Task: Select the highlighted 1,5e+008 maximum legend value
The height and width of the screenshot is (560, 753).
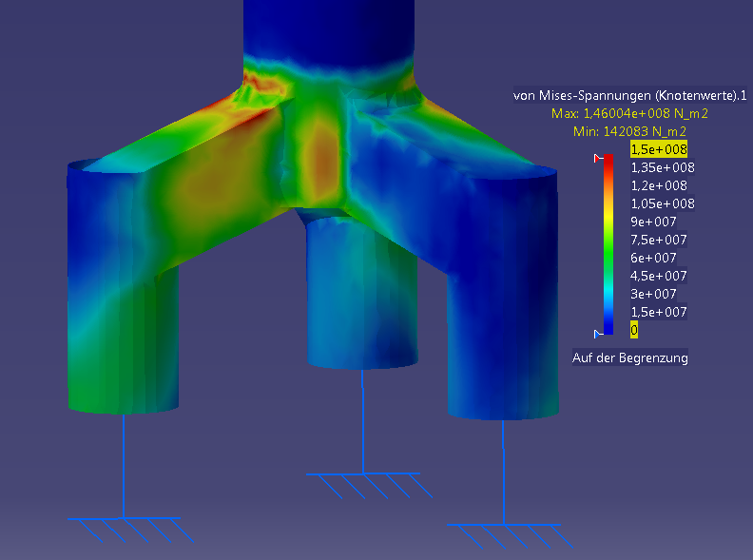Action: click(659, 149)
